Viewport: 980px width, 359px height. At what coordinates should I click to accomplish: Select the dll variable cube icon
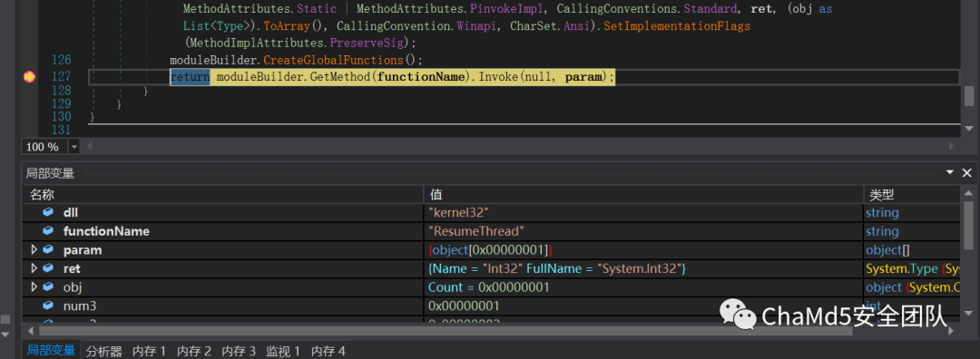(x=48, y=212)
